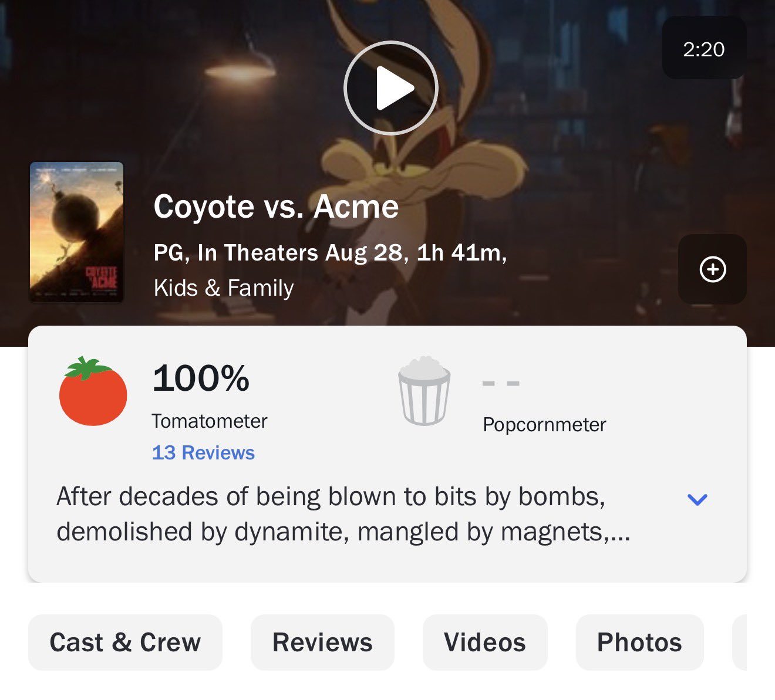Switch to the Reviews tab
The height and width of the screenshot is (700, 775).
coord(322,642)
